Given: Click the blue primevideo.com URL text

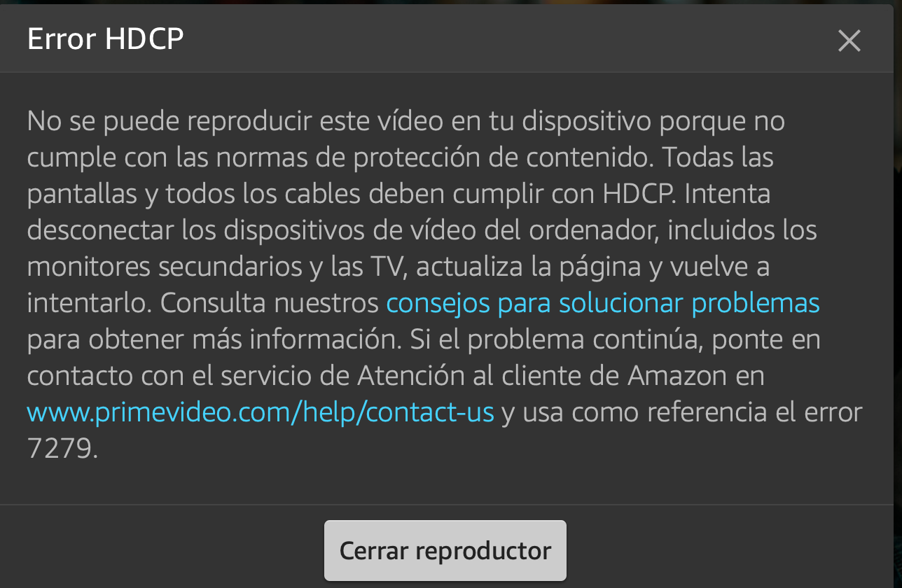Looking at the screenshot, I should [x=261, y=412].
